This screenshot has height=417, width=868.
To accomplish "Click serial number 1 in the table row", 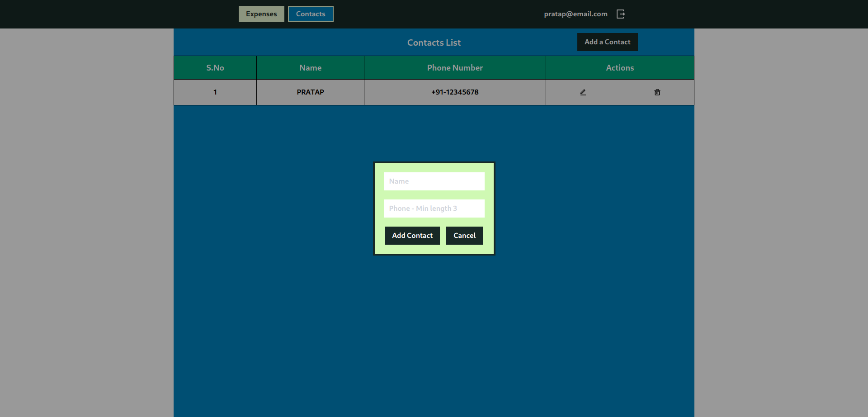I will point(215,92).
